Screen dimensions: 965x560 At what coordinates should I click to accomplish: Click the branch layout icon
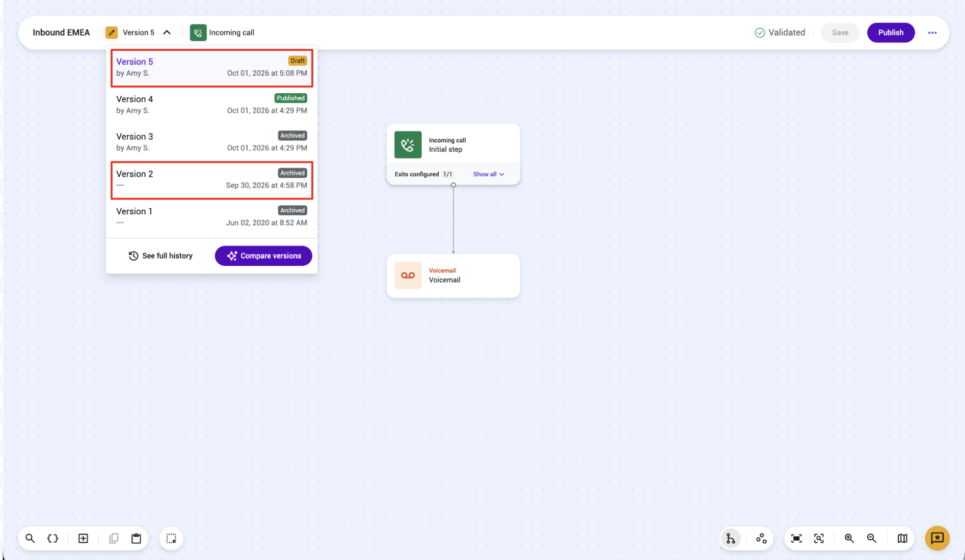(731, 538)
